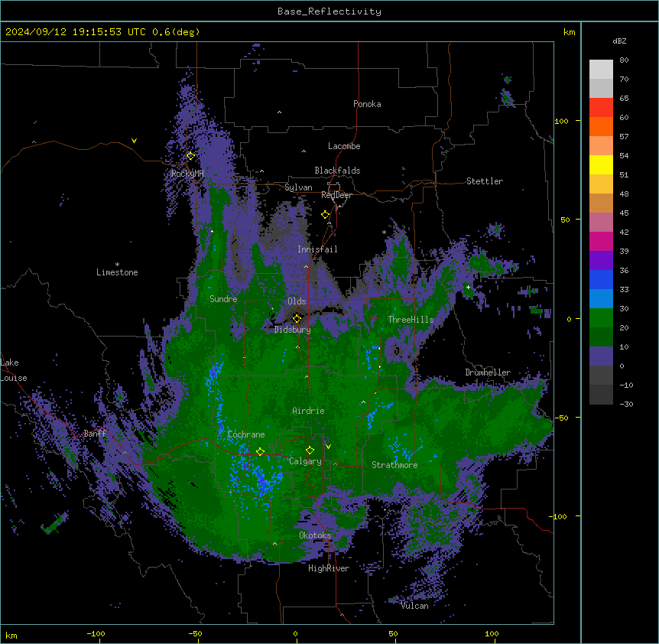Click the -30 value on the dBZ legend
This screenshot has width=659, height=644.
[x=626, y=404]
